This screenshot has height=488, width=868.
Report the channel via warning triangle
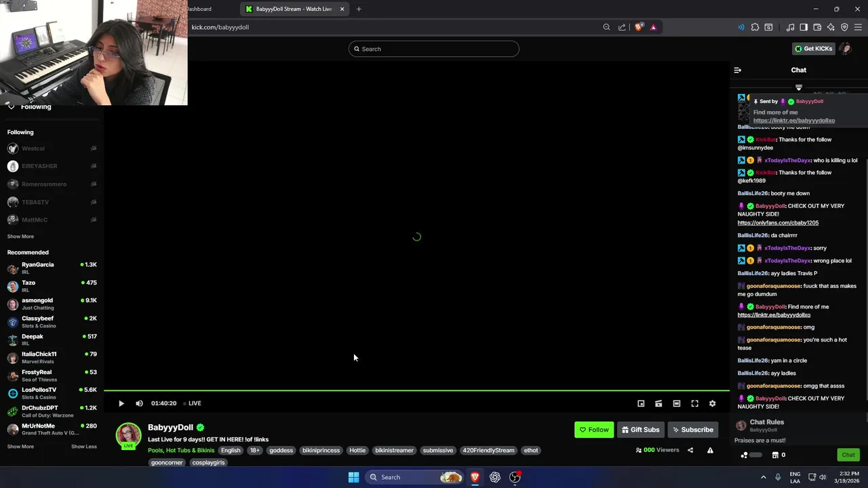point(710,450)
